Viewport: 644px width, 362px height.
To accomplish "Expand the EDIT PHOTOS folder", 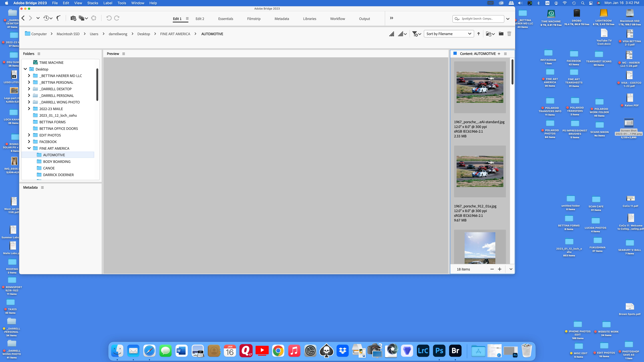I will click(x=29, y=135).
